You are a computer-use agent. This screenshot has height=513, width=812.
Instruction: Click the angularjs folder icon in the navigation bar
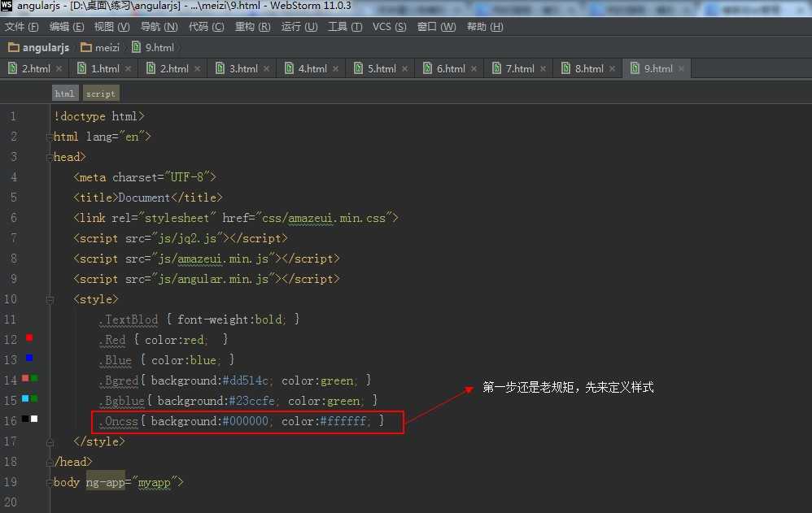click(x=14, y=48)
